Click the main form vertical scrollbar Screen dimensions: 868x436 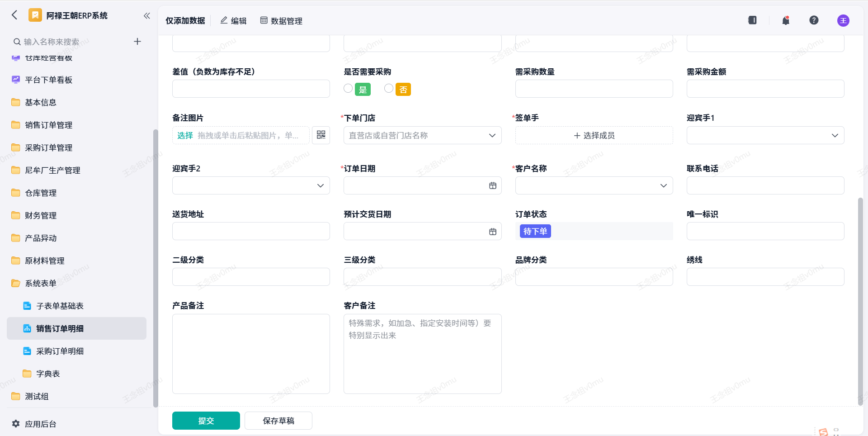tap(860, 301)
